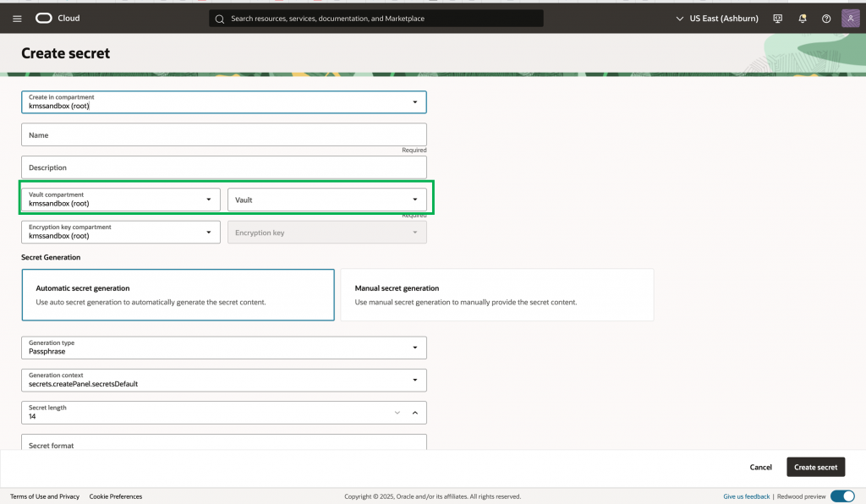Toggle off Redwood preview
The width and height of the screenshot is (866, 504).
click(841, 496)
